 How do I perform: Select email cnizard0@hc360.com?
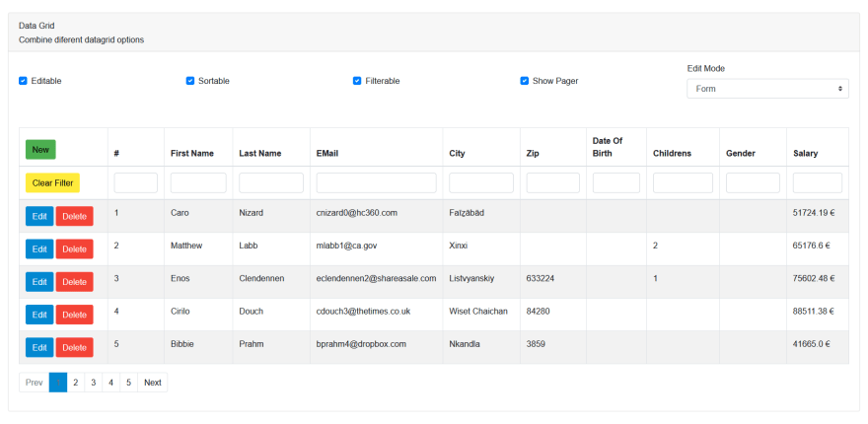pyautogui.click(x=356, y=213)
